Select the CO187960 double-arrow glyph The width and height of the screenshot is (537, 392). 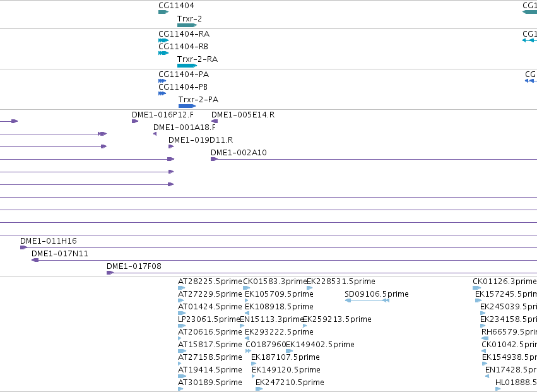248,351
